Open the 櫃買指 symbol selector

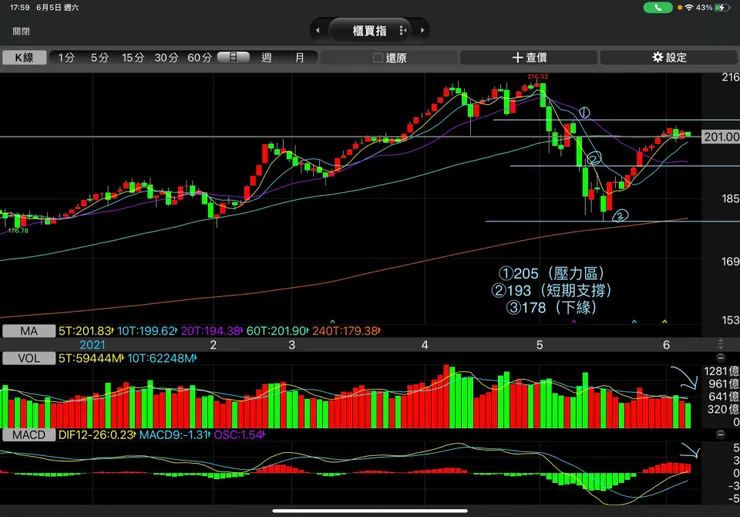click(x=370, y=31)
